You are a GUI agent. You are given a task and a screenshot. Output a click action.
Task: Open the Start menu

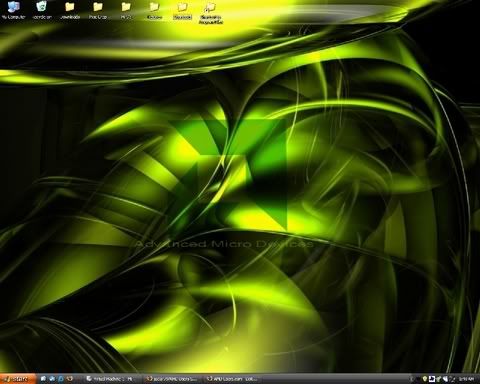pyautogui.click(x=17, y=379)
